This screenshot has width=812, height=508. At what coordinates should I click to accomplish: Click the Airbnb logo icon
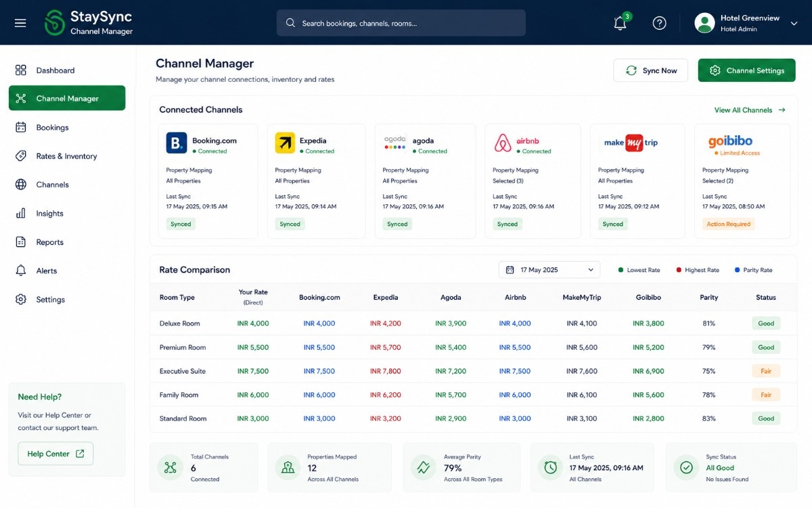pyautogui.click(x=503, y=143)
